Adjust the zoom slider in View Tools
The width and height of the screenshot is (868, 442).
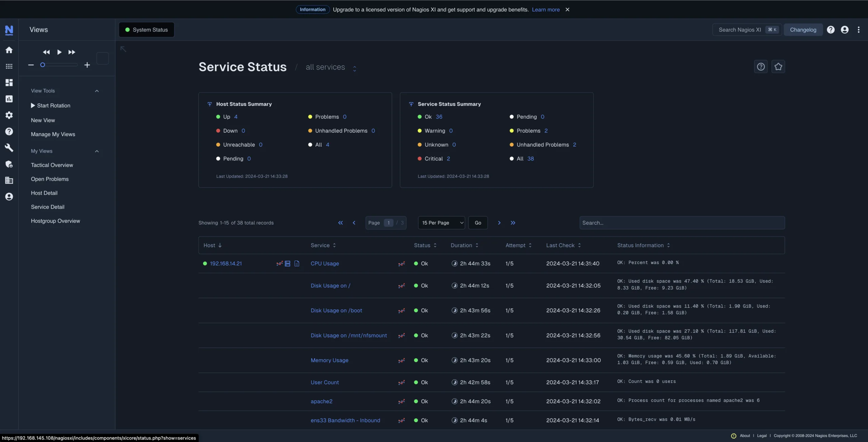click(43, 64)
